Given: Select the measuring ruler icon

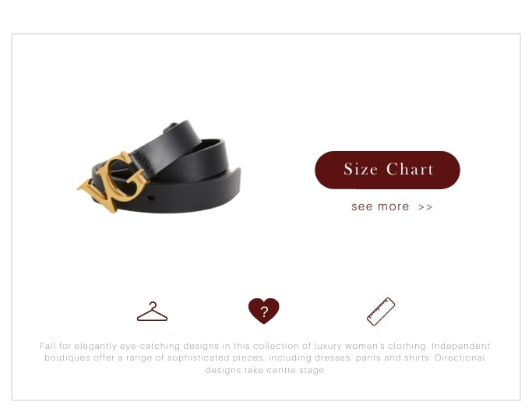Looking at the screenshot, I should 381,312.
